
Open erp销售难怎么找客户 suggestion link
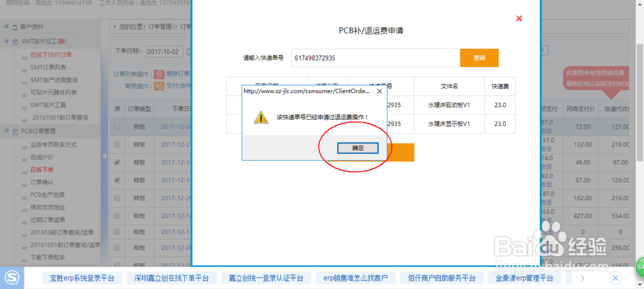pos(355,278)
